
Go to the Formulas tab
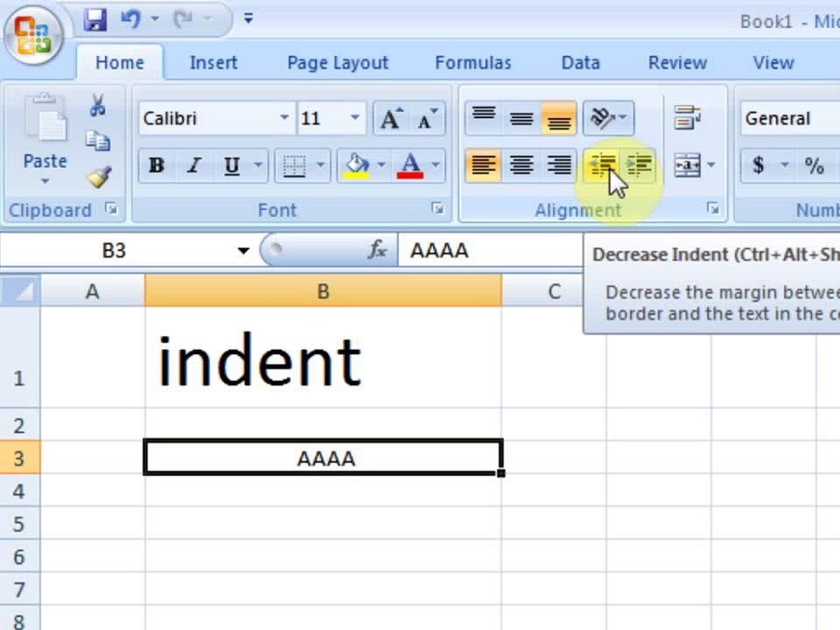473,63
